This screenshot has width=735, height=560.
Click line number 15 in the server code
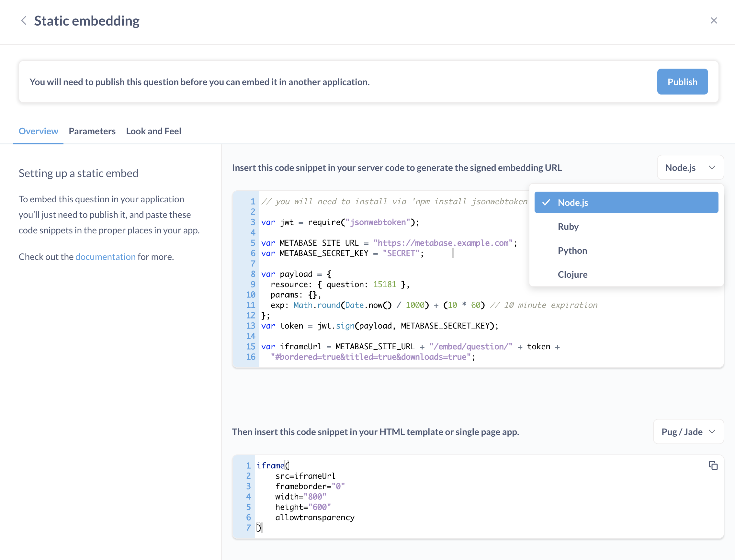[250, 346]
